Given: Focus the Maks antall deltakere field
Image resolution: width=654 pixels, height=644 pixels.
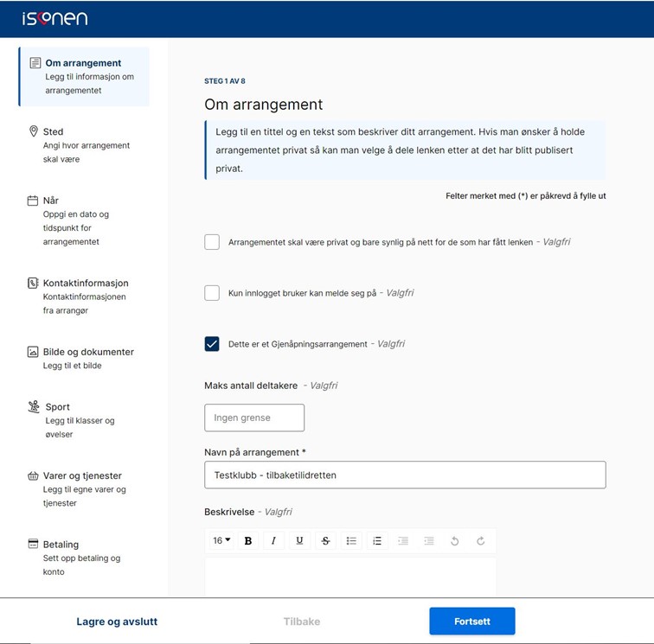Looking at the screenshot, I should click(x=254, y=418).
